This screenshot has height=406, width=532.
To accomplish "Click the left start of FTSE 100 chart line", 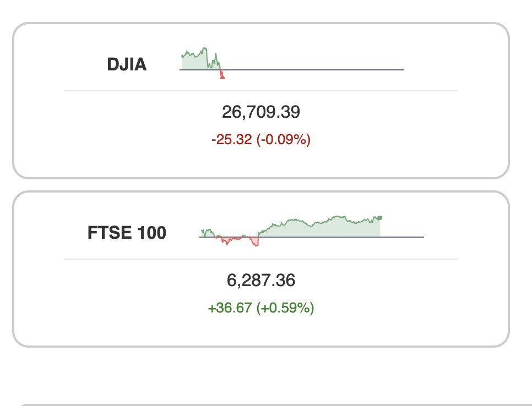I will tap(202, 231).
